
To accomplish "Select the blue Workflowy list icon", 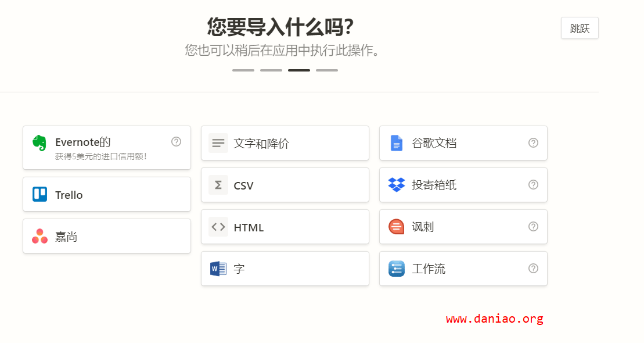I will tap(397, 269).
